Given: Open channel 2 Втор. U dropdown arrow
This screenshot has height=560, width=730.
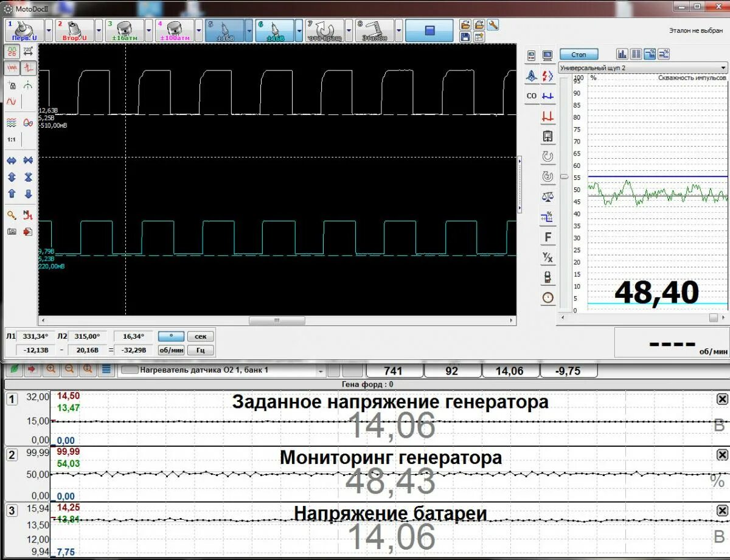Looking at the screenshot, I should [99, 30].
